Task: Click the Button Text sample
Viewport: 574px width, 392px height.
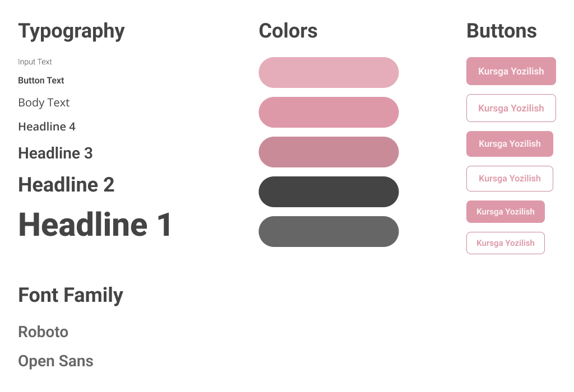Action: pyautogui.click(x=41, y=81)
